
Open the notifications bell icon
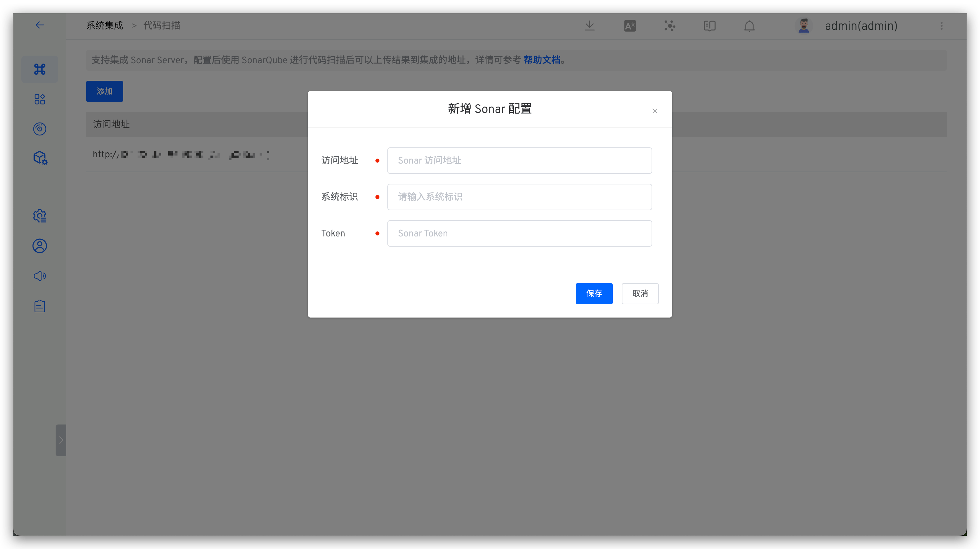[749, 26]
